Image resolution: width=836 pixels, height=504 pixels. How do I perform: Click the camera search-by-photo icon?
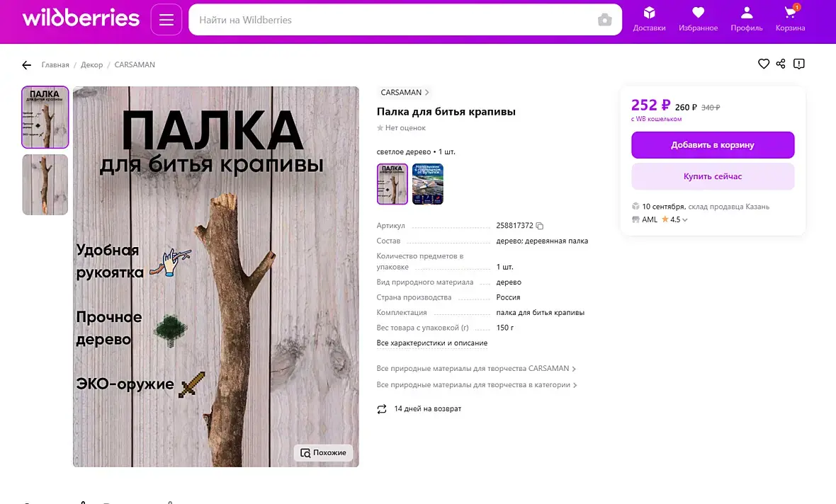tap(604, 20)
